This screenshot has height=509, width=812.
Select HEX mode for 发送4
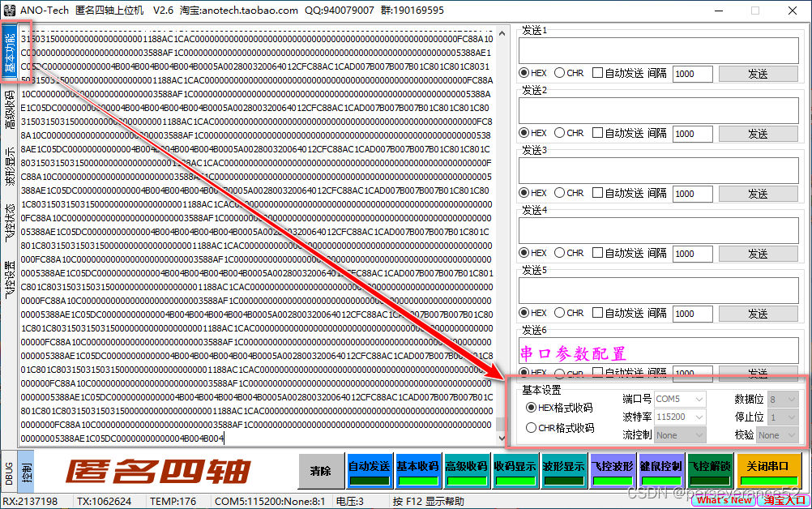533,253
